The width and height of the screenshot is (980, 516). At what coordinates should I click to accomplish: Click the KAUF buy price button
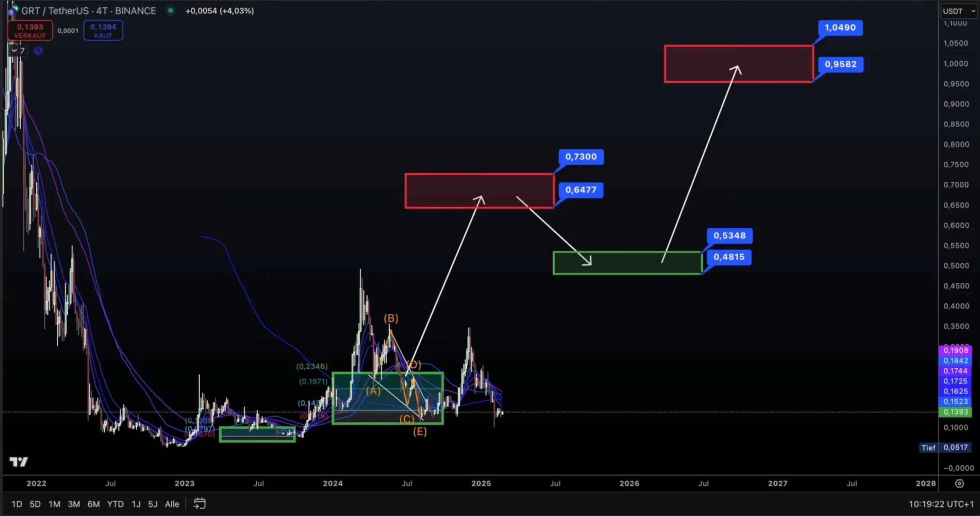[x=103, y=31]
